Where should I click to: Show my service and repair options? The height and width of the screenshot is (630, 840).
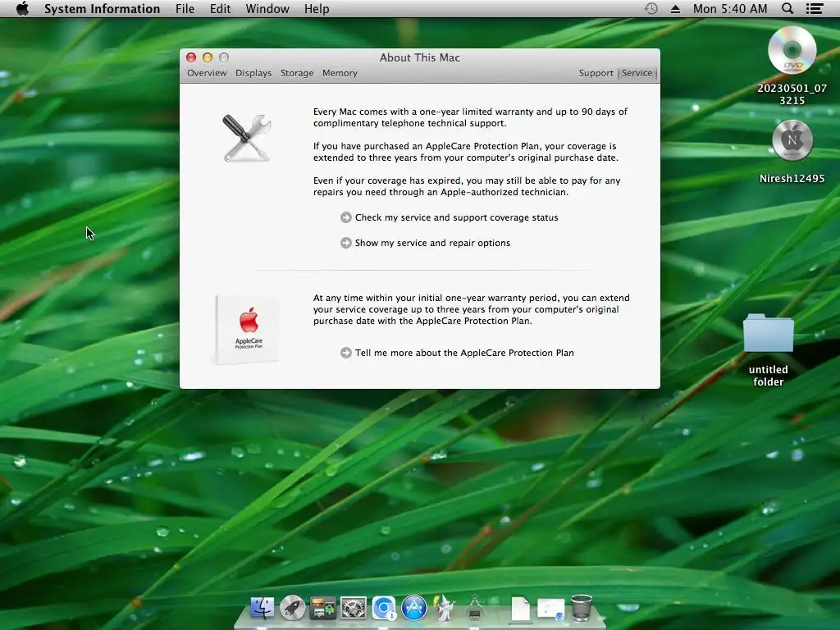coord(432,243)
